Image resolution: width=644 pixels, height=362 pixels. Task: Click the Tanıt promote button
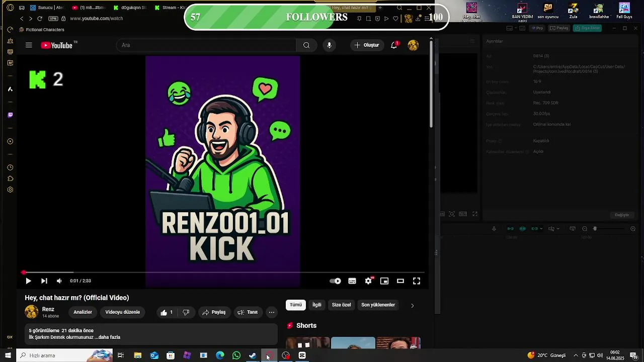tap(248, 312)
